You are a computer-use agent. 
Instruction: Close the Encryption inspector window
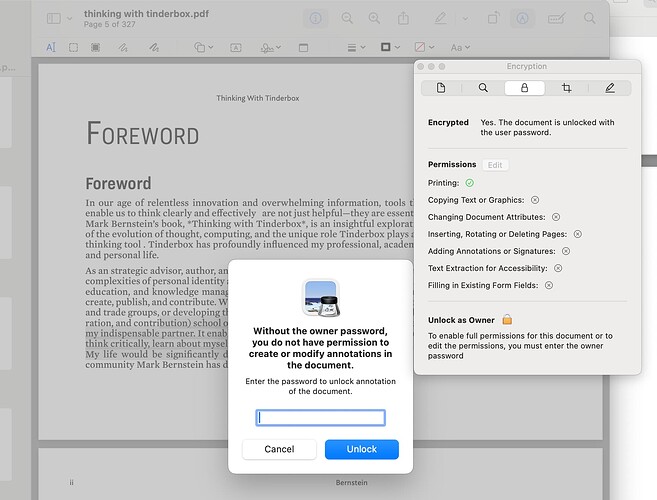(x=421, y=66)
